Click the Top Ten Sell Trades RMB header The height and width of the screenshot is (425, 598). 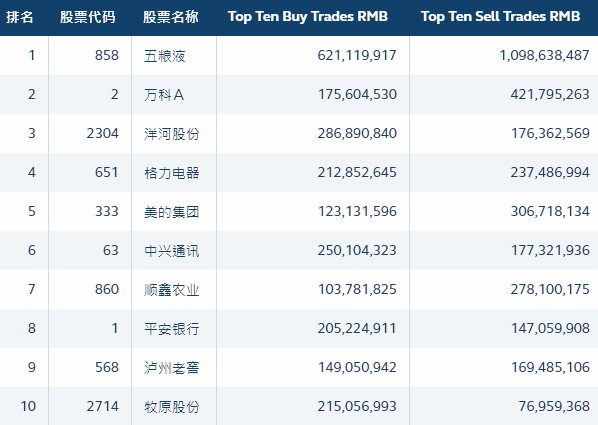500,16
